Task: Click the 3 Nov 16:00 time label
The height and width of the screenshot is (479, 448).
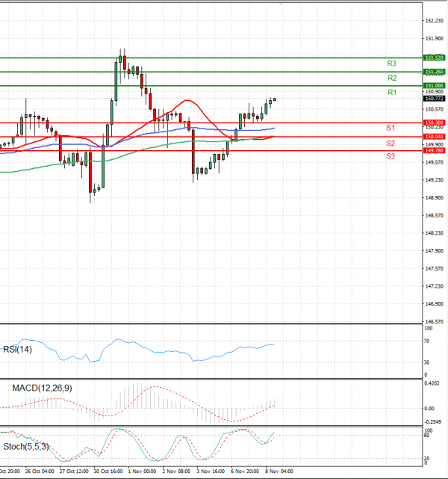Action: point(211,472)
